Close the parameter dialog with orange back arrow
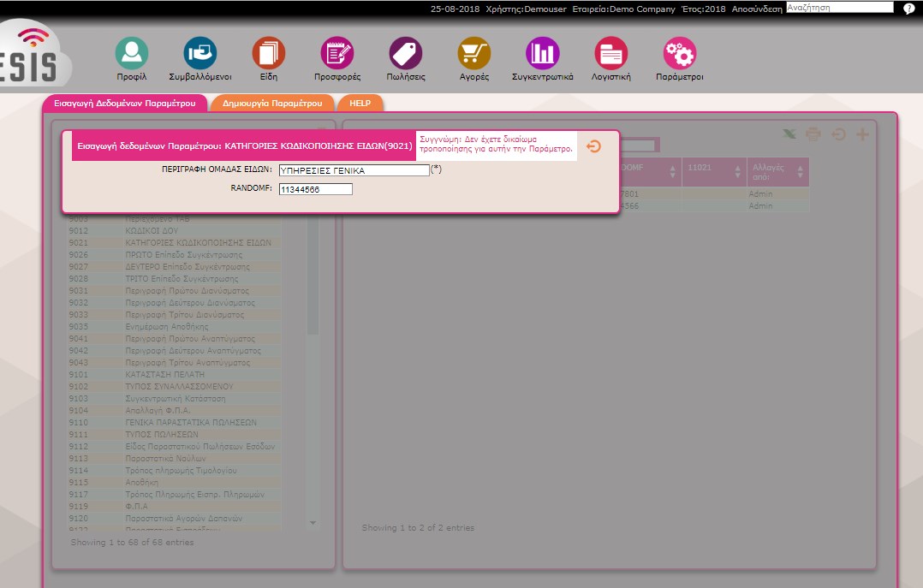The image size is (923, 588). tap(593, 146)
